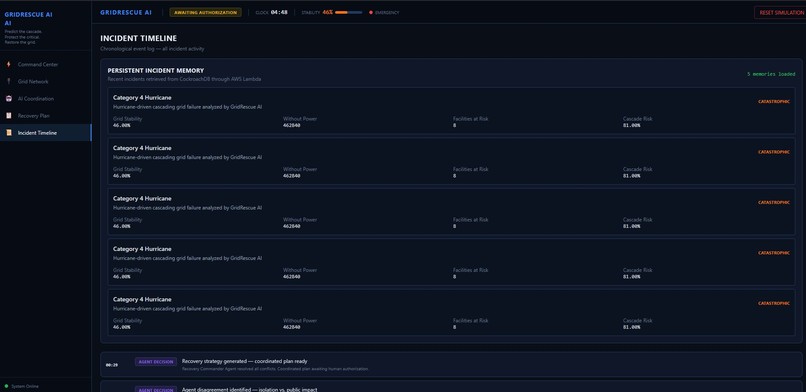Click the Persistent Incident Memory heading
The width and height of the screenshot is (806, 392).
click(156, 70)
